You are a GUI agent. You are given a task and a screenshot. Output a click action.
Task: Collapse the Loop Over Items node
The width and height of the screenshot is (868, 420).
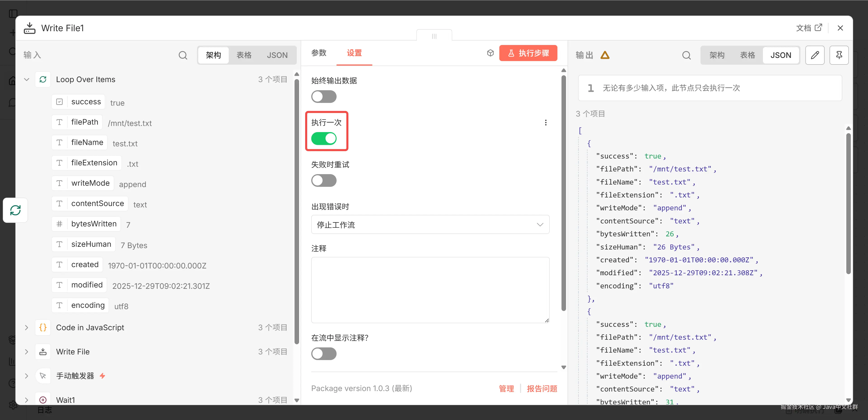pyautogui.click(x=27, y=80)
